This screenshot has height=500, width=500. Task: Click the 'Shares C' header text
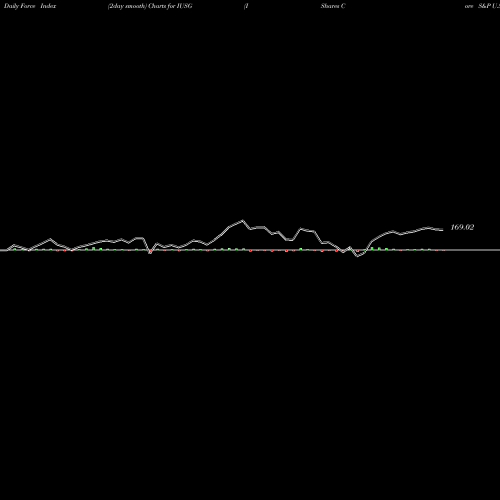pos(333,6)
